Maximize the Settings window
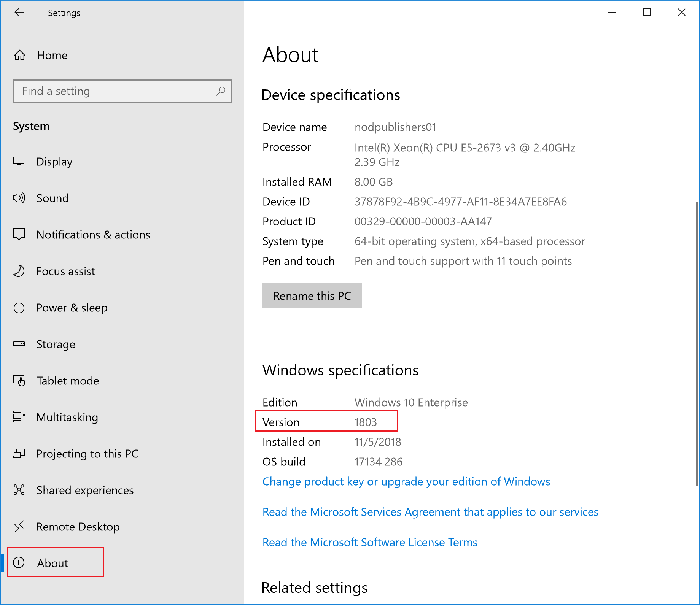Viewport: 700px width, 605px height. click(x=647, y=13)
